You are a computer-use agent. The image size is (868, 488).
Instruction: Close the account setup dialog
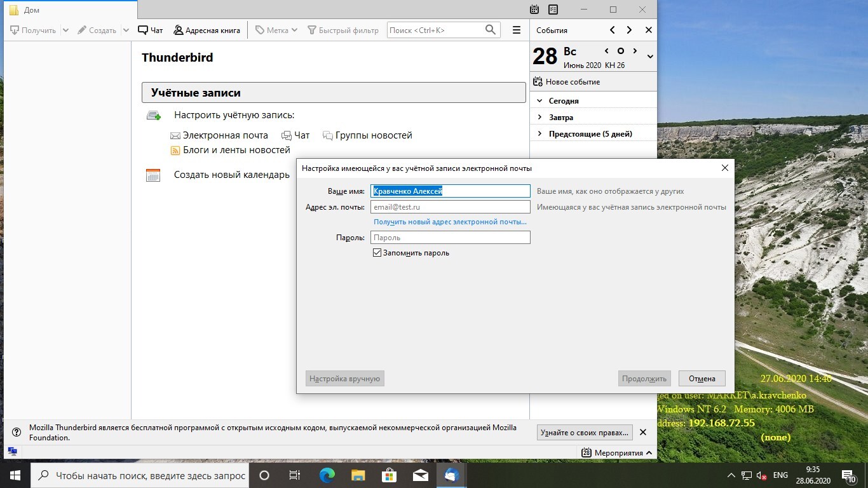[x=725, y=168]
